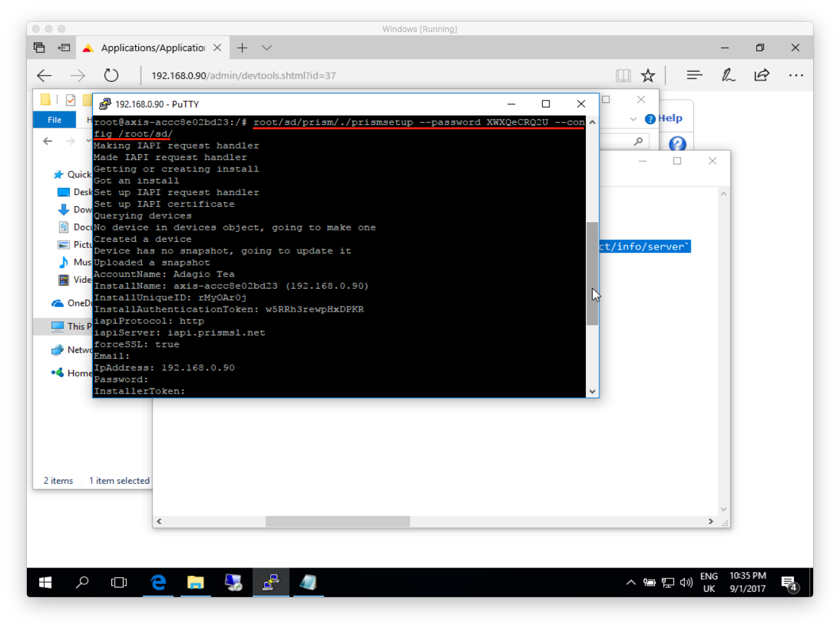Click the Make a Web Note pen icon

tap(728, 76)
